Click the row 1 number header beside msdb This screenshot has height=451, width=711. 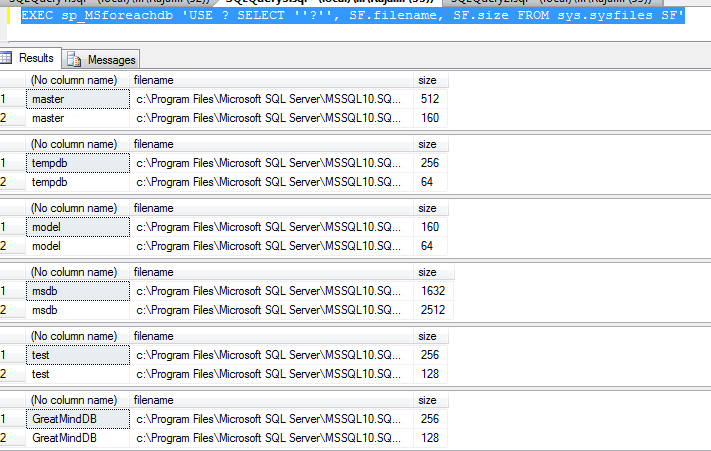[12, 291]
